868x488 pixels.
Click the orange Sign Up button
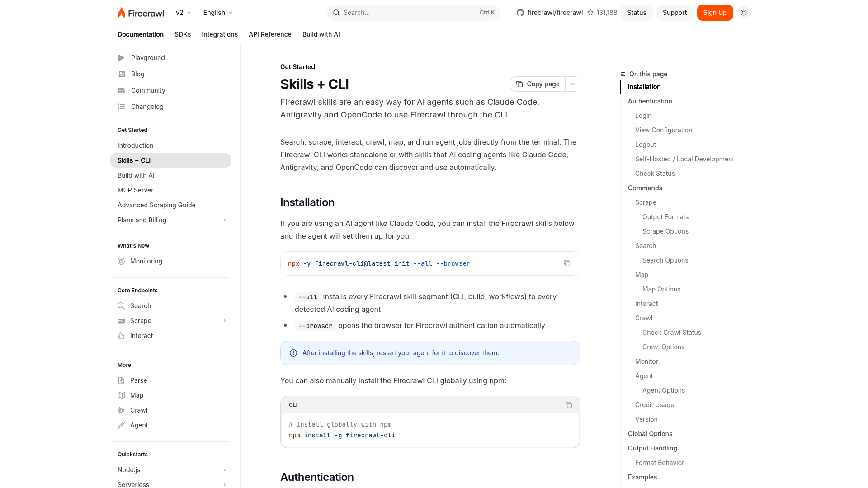point(715,13)
